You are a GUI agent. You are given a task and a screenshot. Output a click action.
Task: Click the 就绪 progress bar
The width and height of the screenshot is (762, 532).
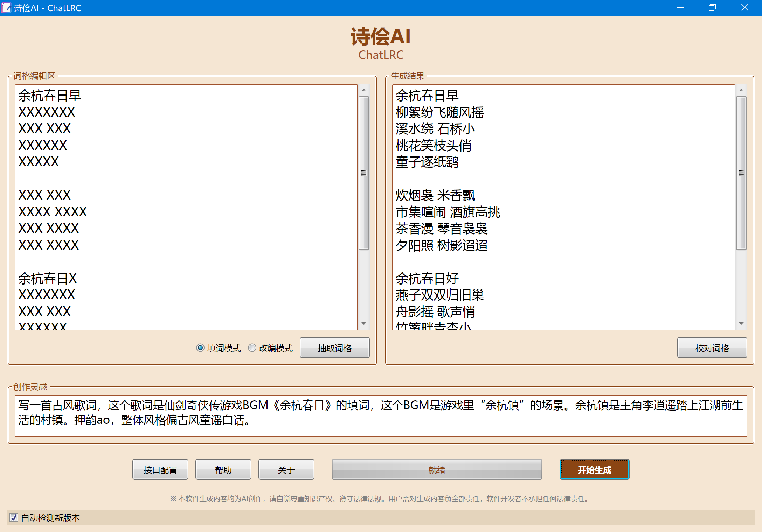click(x=437, y=470)
